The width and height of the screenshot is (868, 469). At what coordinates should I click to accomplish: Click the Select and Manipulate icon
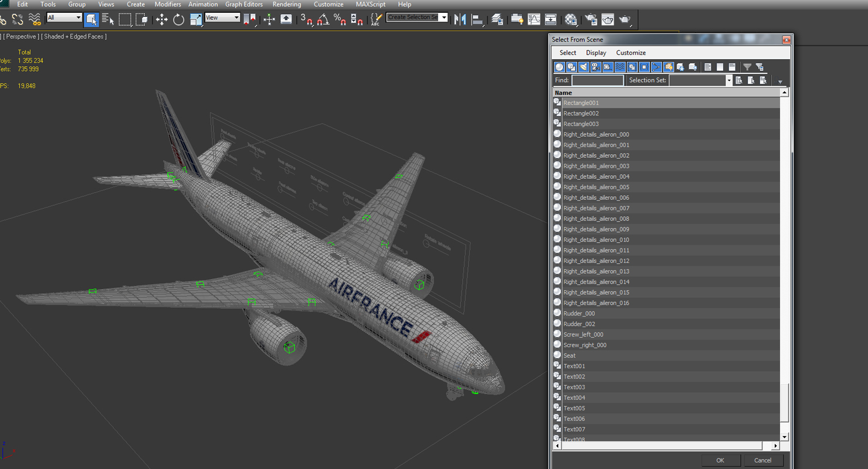(x=269, y=19)
